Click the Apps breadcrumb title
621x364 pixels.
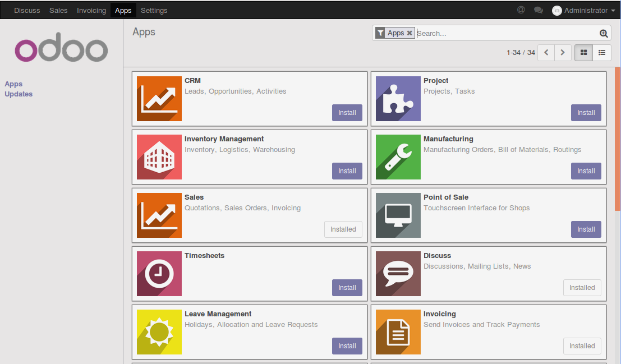(144, 32)
